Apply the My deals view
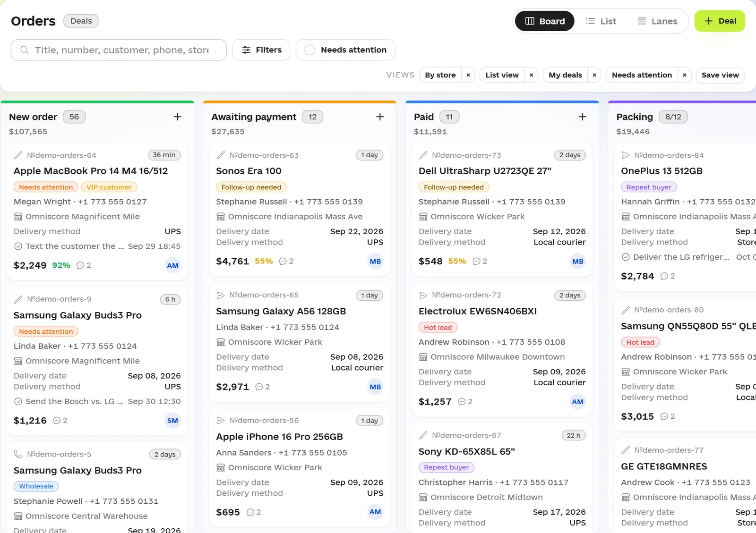The width and height of the screenshot is (756, 533). pyautogui.click(x=565, y=75)
